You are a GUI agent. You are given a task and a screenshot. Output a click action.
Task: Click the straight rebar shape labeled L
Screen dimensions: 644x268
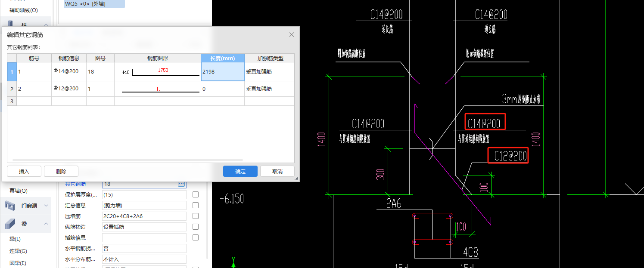point(158,89)
